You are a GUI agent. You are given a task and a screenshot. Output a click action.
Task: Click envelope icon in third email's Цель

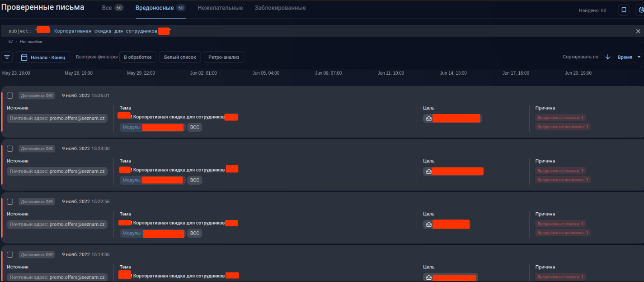pos(428,225)
